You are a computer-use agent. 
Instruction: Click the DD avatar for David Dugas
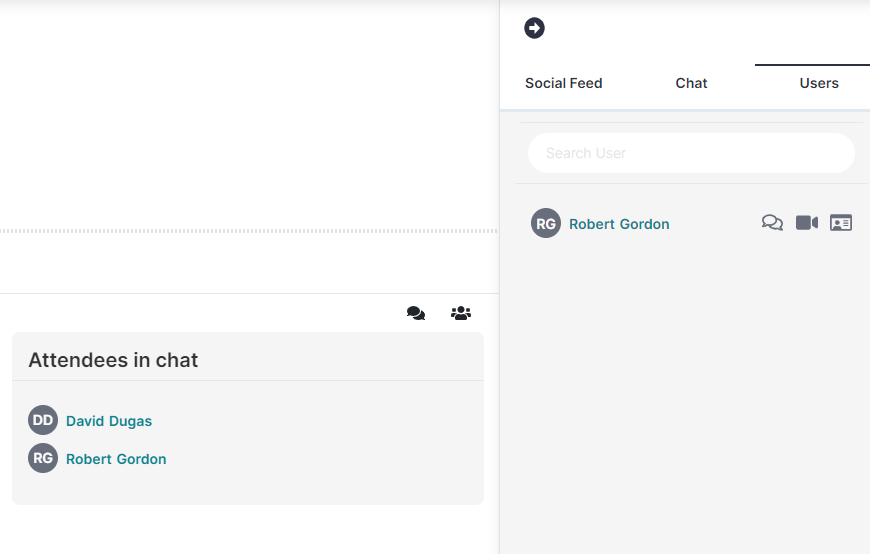click(x=43, y=420)
